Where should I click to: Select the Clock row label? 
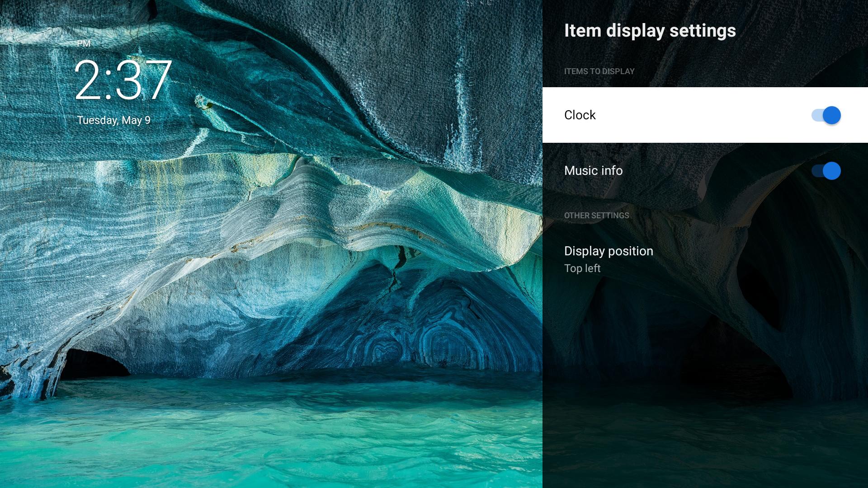pyautogui.click(x=580, y=115)
